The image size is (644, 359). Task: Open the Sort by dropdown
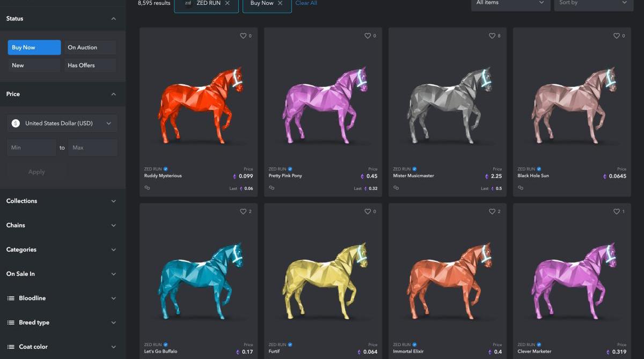click(594, 3)
